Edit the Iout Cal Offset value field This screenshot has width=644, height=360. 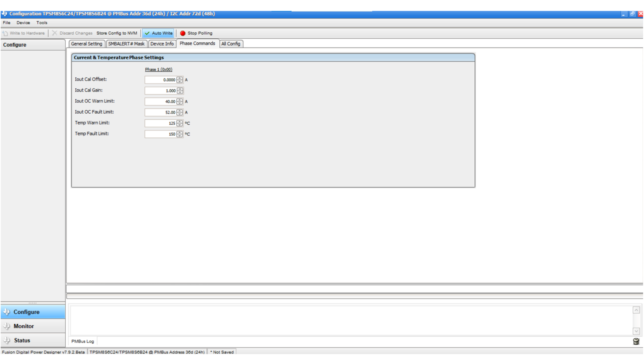click(x=159, y=79)
